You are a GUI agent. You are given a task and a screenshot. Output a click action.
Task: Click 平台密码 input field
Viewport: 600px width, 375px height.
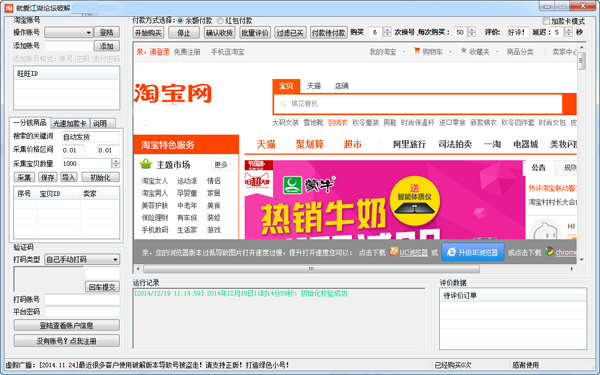click(82, 312)
